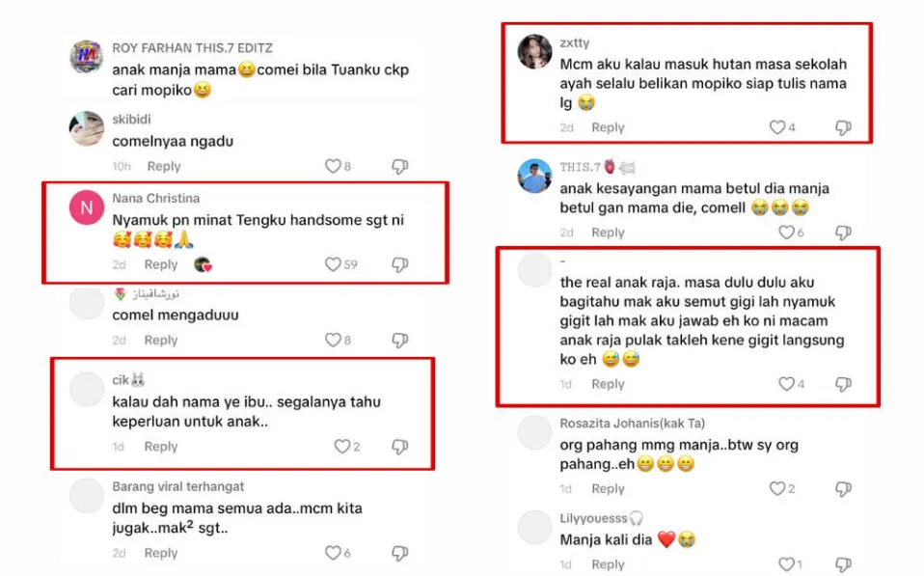Image resolution: width=924 pixels, height=576 pixels.
Task: Dislike the skibidi comment
Action: (x=400, y=167)
